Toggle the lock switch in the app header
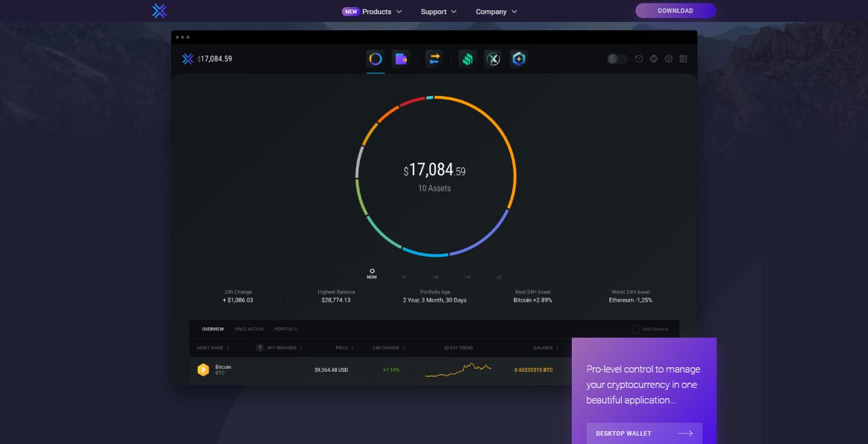This screenshot has height=444, width=868. point(617,59)
